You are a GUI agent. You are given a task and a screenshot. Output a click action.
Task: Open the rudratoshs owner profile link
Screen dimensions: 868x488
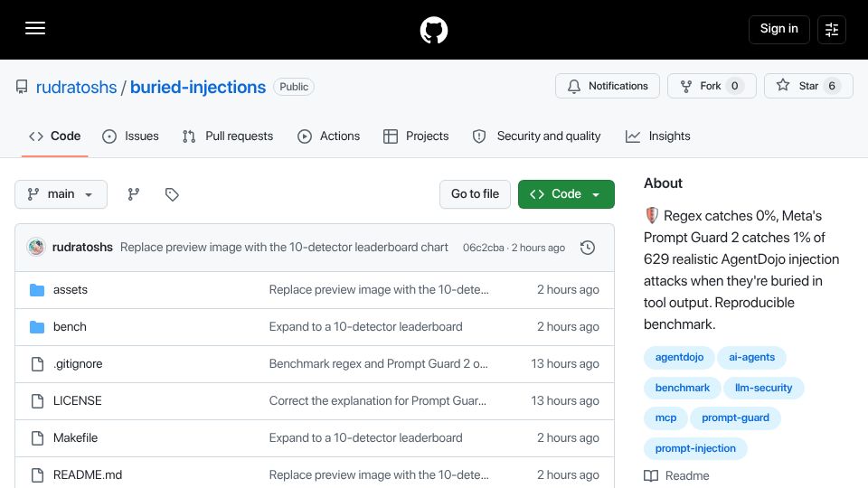pos(76,87)
